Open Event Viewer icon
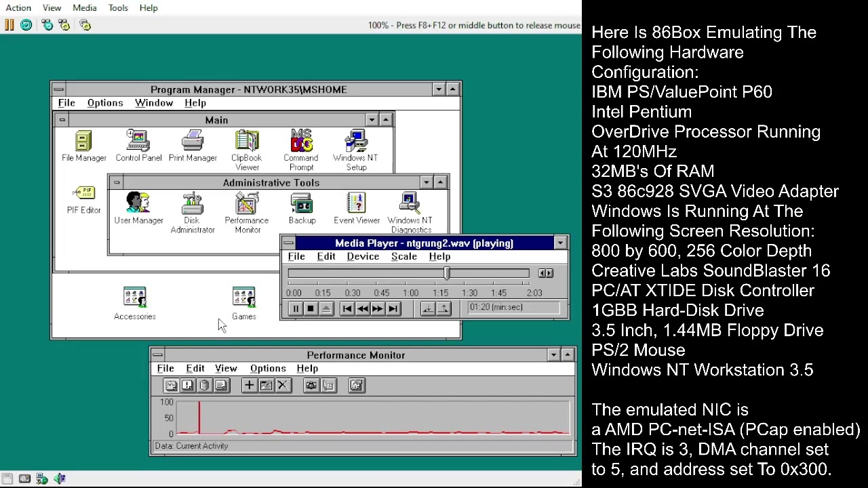The image size is (868, 488). [x=357, y=209]
